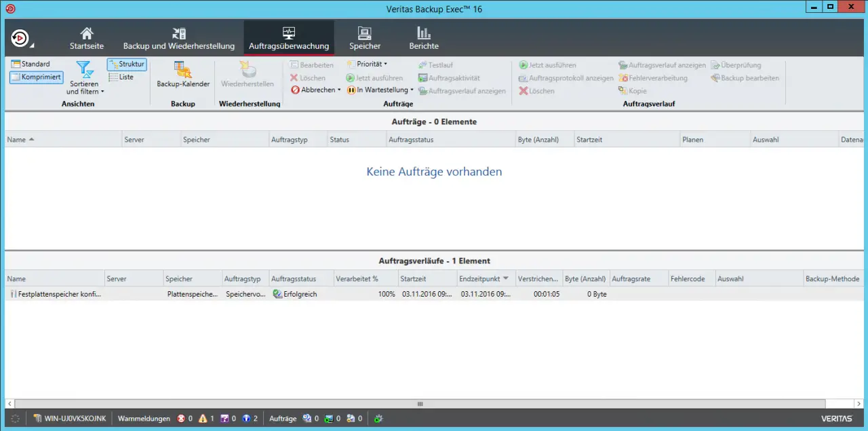The width and height of the screenshot is (868, 431).
Task: Click the scrollbar left arrow
Action: pyautogui.click(x=9, y=404)
